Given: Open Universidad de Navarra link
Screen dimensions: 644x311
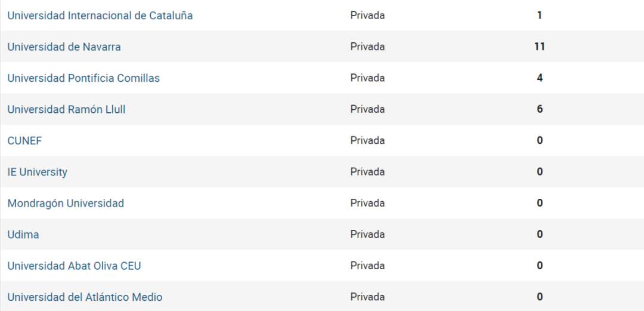Looking at the screenshot, I should [x=64, y=47].
